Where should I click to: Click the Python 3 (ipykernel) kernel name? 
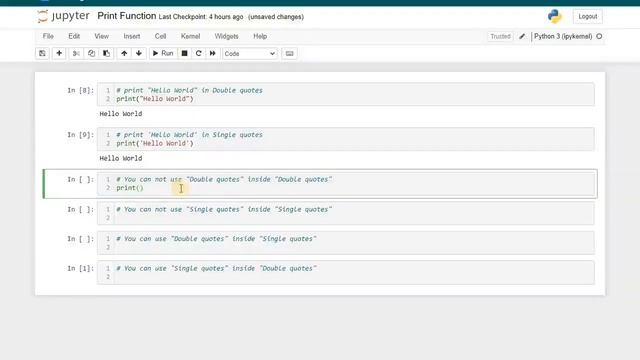(x=563, y=36)
